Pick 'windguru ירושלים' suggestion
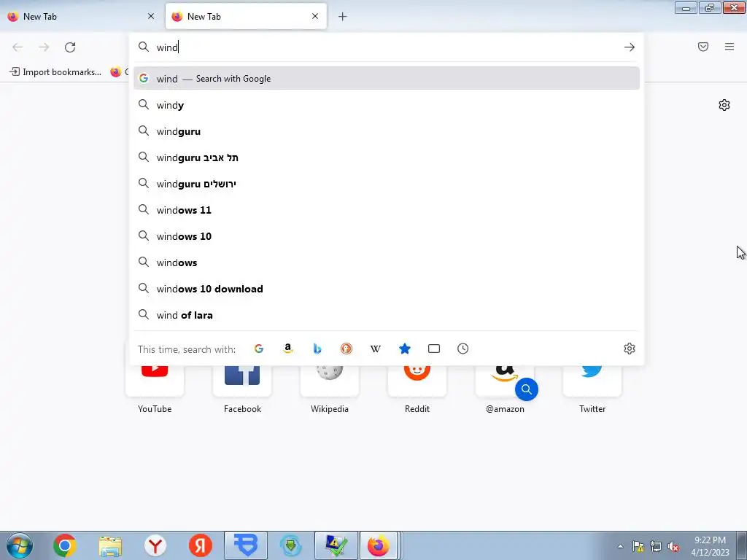 (387, 183)
